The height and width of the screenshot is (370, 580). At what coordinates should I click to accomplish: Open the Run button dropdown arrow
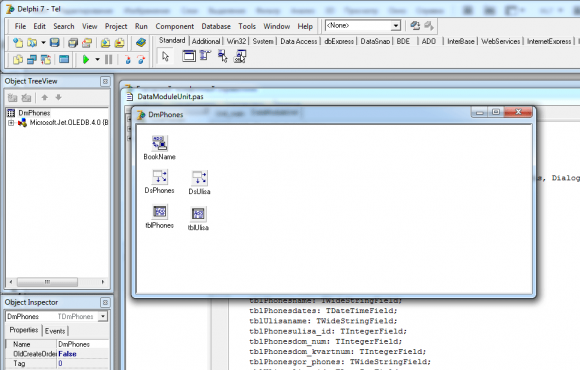[97, 59]
